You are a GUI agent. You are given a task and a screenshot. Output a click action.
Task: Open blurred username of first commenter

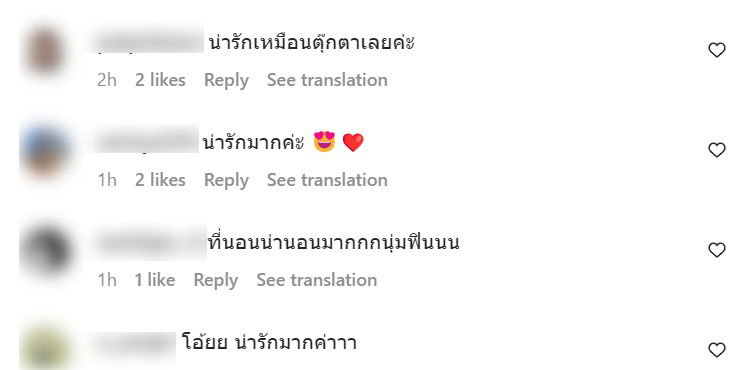click(x=148, y=43)
